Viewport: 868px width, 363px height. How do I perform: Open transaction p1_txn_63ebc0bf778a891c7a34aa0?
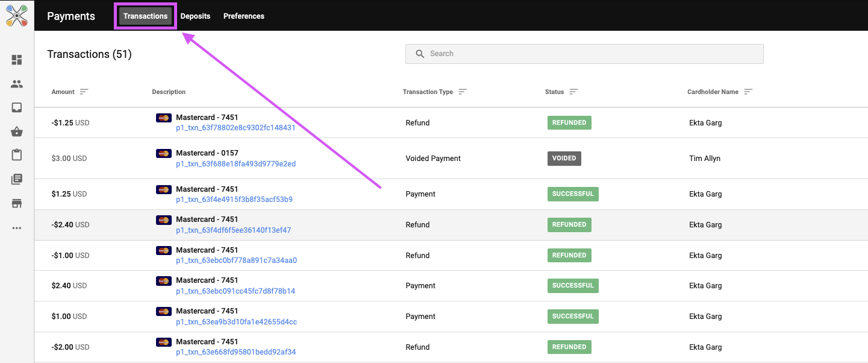pyautogui.click(x=236, y=260)
